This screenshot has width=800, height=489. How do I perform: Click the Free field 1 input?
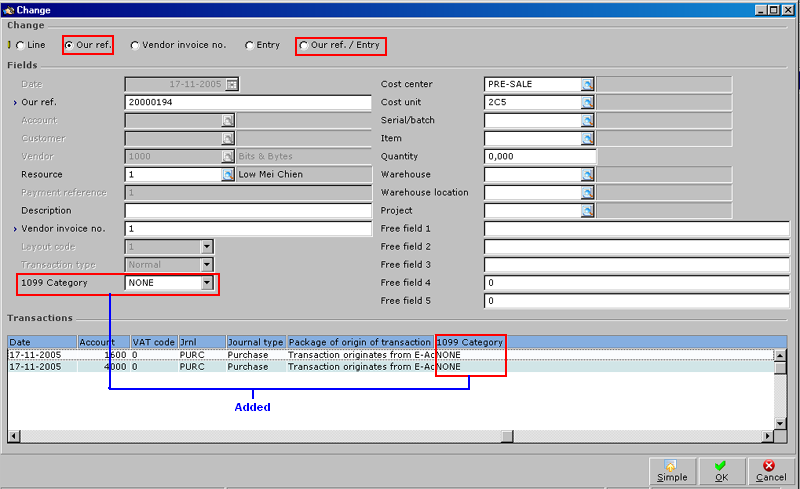click(x=637, y=229)
